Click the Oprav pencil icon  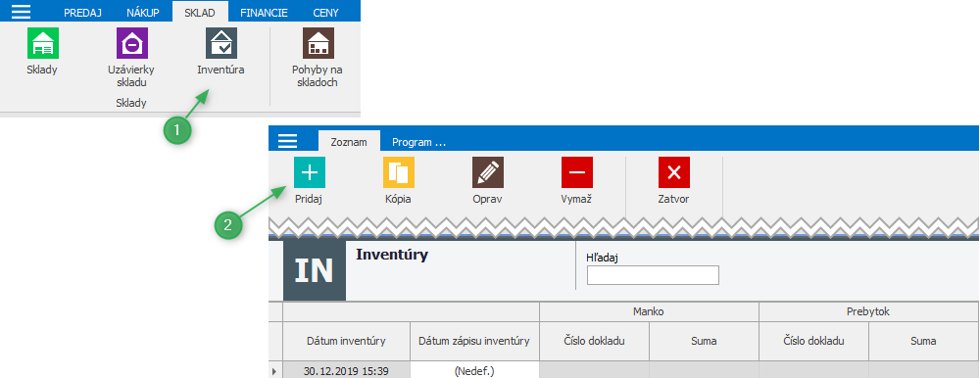[488, 172]
